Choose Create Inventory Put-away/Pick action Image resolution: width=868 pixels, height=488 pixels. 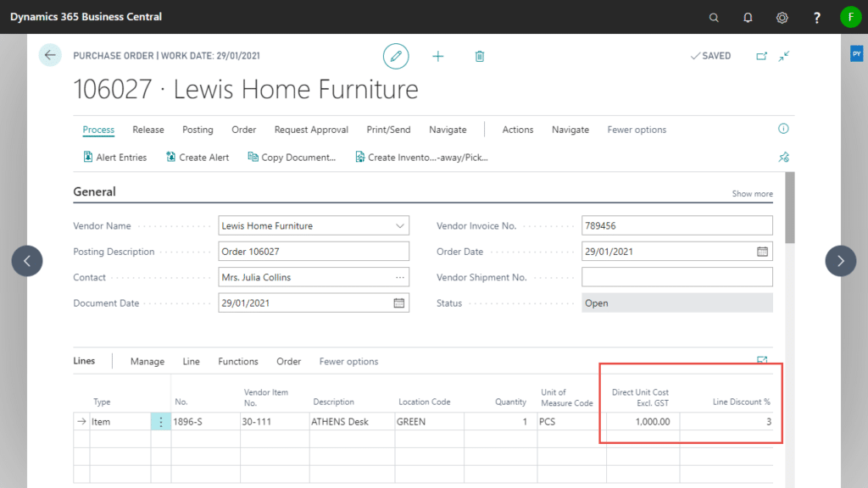pos(421,157)
